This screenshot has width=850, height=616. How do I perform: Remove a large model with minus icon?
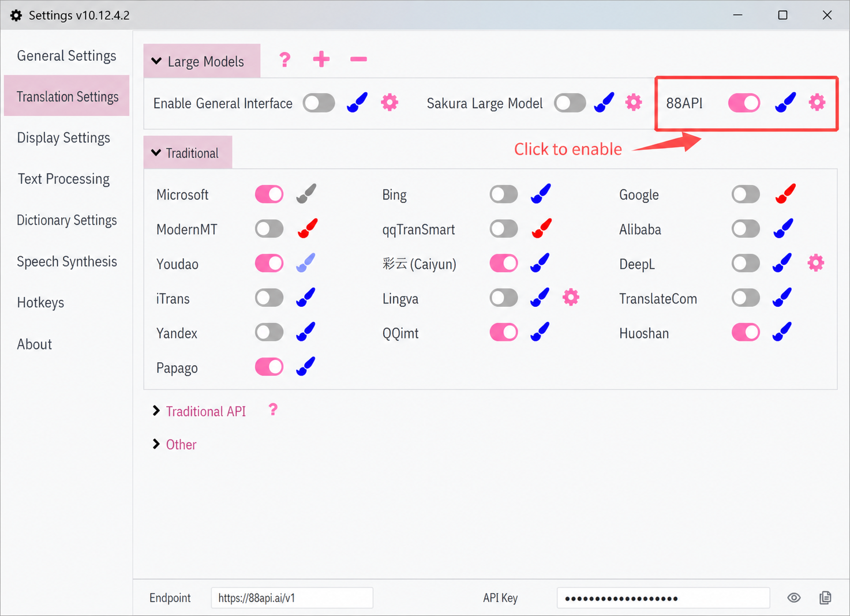point(358,59)
